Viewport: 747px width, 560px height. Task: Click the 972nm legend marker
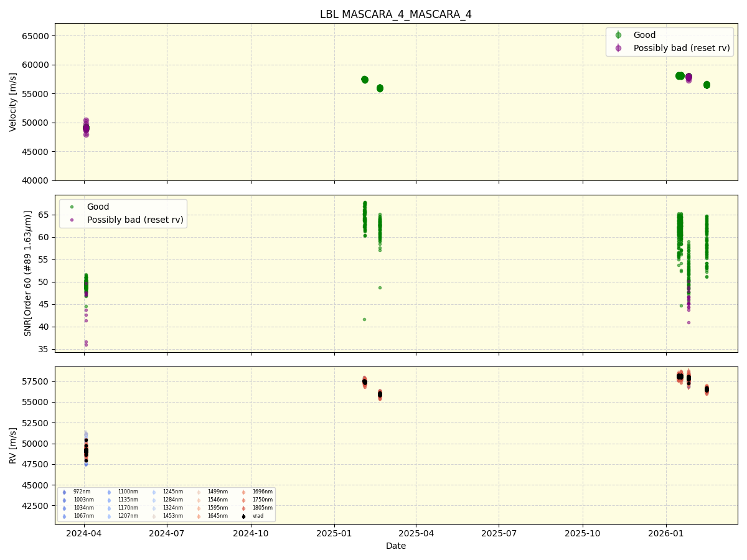click(x=64, y=492)
